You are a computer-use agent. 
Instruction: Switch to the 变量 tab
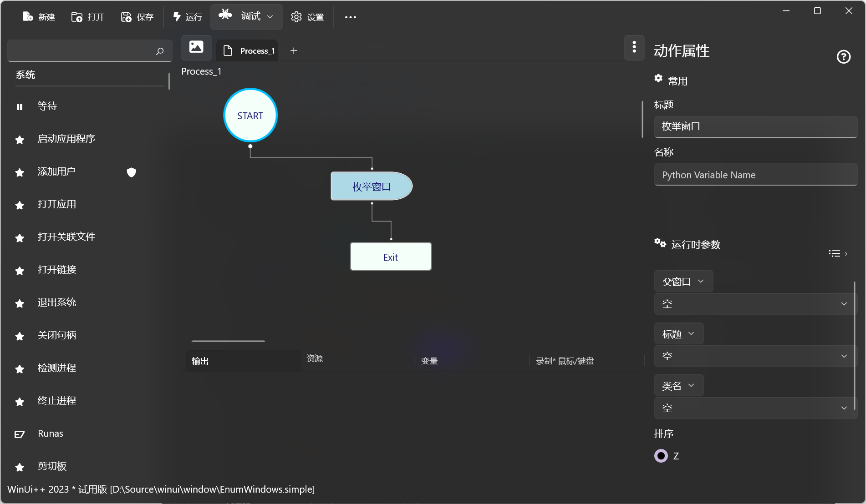coord(429,361)
